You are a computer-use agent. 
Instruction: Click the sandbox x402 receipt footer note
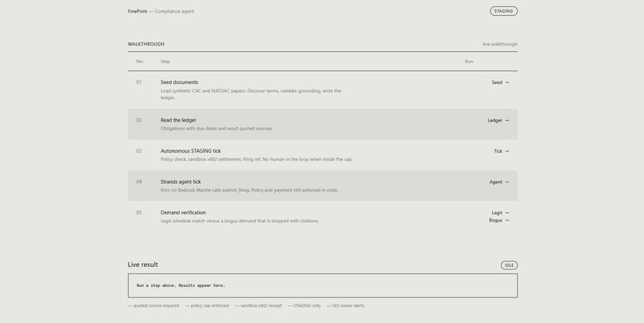click(258, 305)
